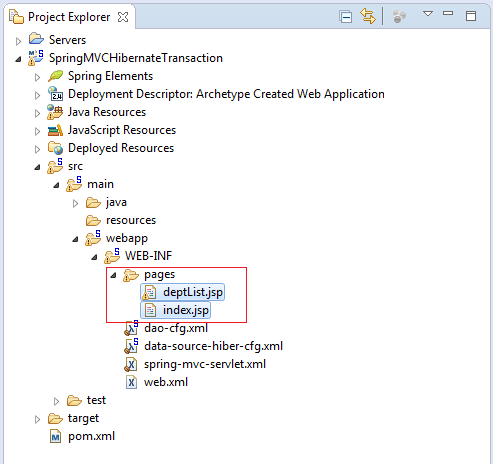Collapse the SpringMVCHibernateTransaction project
The height and width of the screenshot is (464, 493).
click(18, 59)
